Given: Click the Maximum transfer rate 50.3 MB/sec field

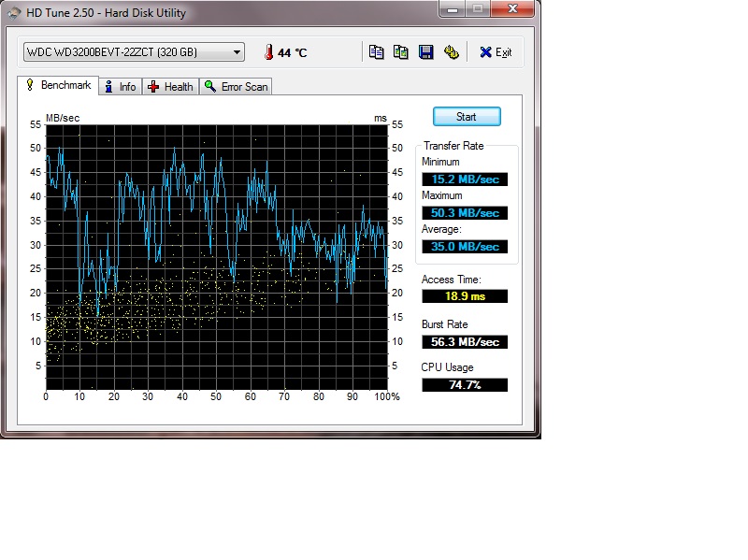Looking at the screenshot, I should [x=465, y=213].
